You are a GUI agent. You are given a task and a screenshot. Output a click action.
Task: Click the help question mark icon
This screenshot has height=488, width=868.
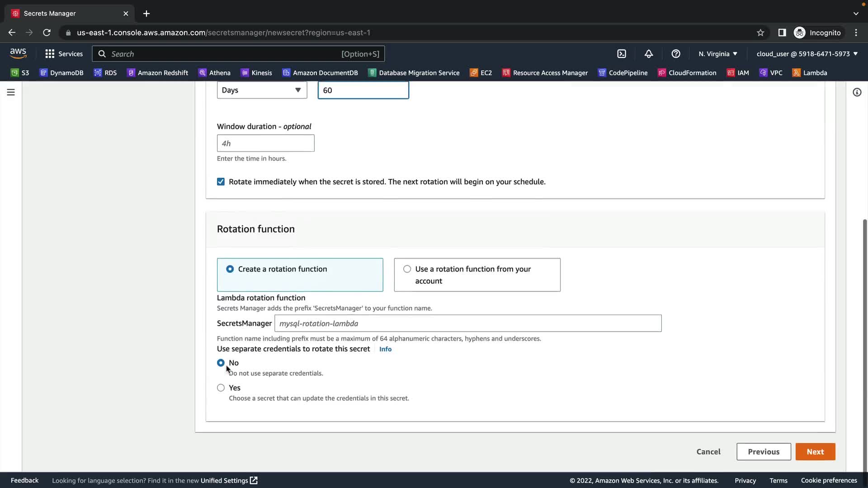[x=676, y=54]
